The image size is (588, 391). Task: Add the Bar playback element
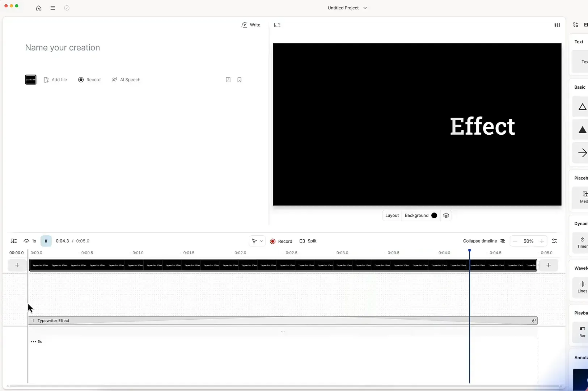click(x=582, y=332)
